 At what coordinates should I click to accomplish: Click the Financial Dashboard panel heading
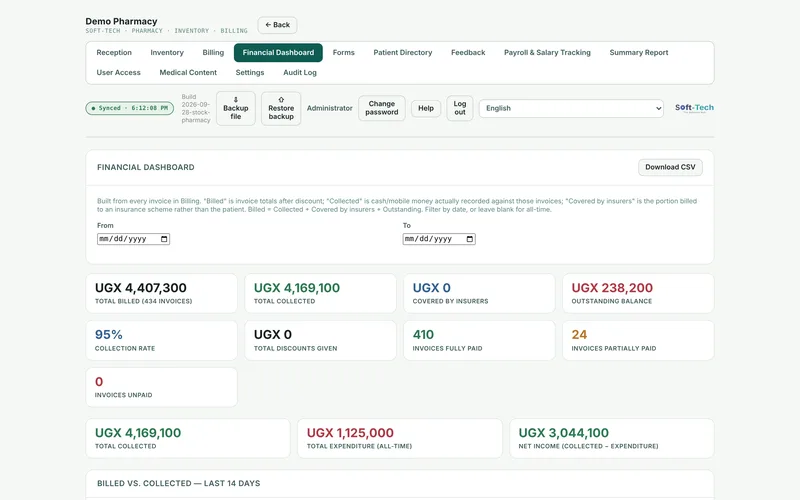click(145, 167)
